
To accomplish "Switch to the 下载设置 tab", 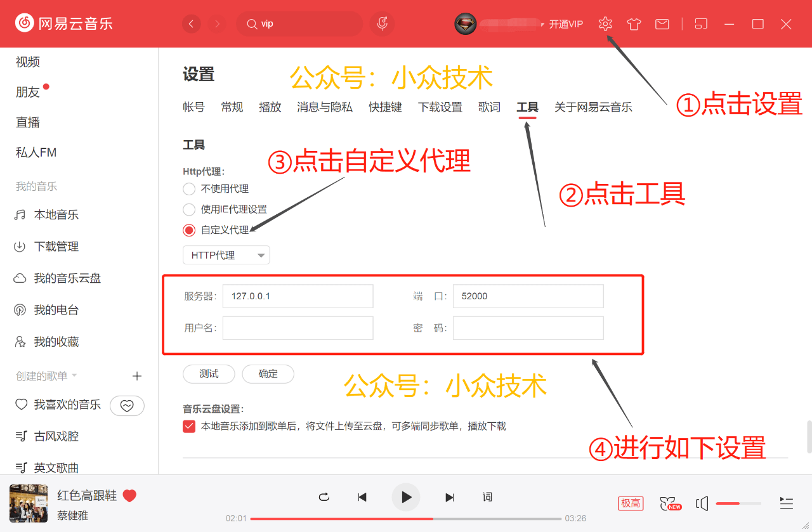I will pos(440,107).
